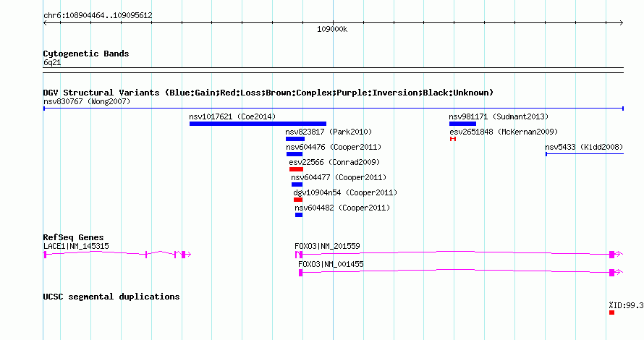Select the esv2651848 small red marker

tap(453, 139)
